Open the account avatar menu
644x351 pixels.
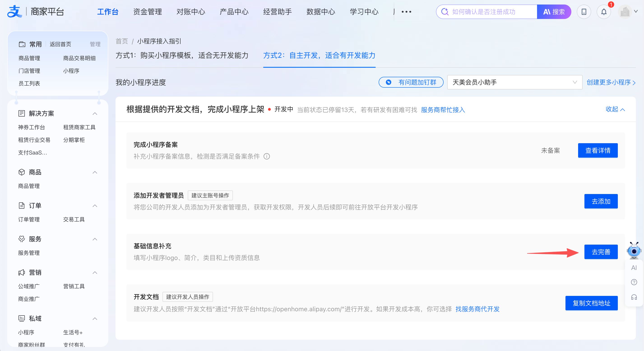point(625,12)
